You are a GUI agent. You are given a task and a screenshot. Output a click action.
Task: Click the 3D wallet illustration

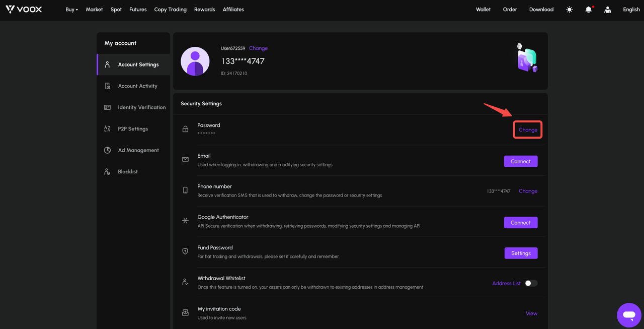click(x=527, y=58)
